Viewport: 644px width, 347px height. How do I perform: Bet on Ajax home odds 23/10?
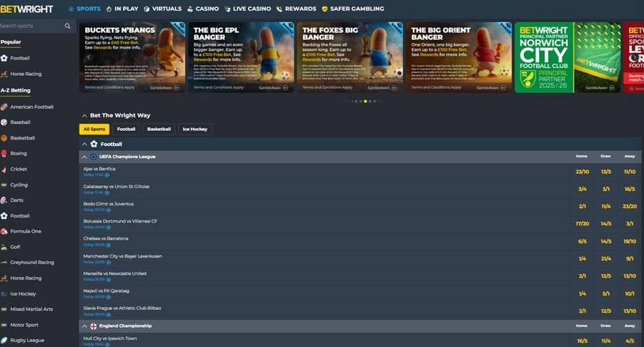(583, 172)
